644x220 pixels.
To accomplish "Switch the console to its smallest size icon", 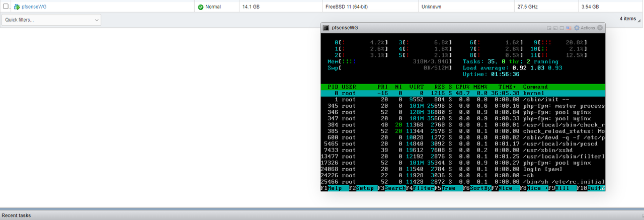I will click(549, 28).
